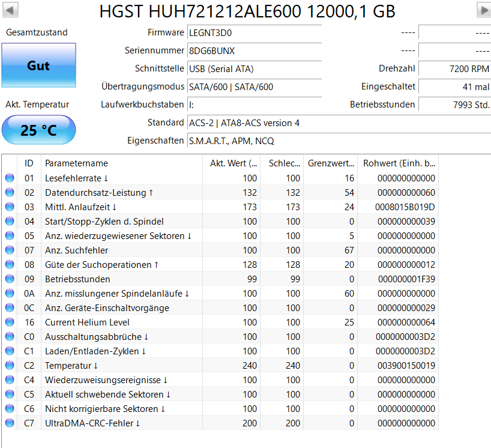Click status icon of UltraDMA-CRC-Fehler row
This screenshot has height=448, width=491.
(x=10, y=423)
